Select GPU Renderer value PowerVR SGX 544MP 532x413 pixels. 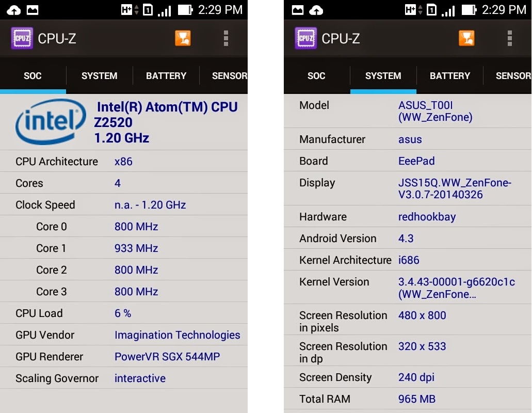tap(167, 357)
